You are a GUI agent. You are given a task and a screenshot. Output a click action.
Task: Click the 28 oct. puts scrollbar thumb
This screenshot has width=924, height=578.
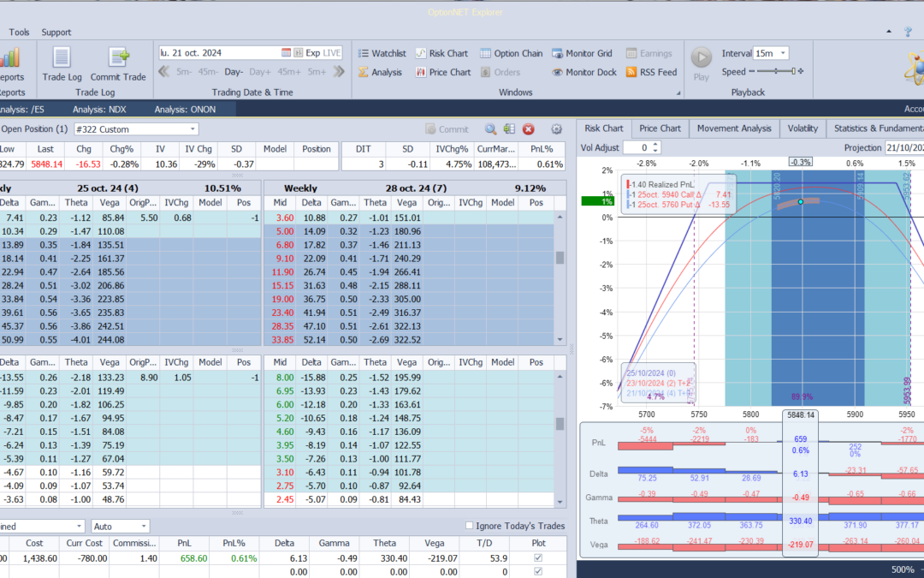pos(560,424)
